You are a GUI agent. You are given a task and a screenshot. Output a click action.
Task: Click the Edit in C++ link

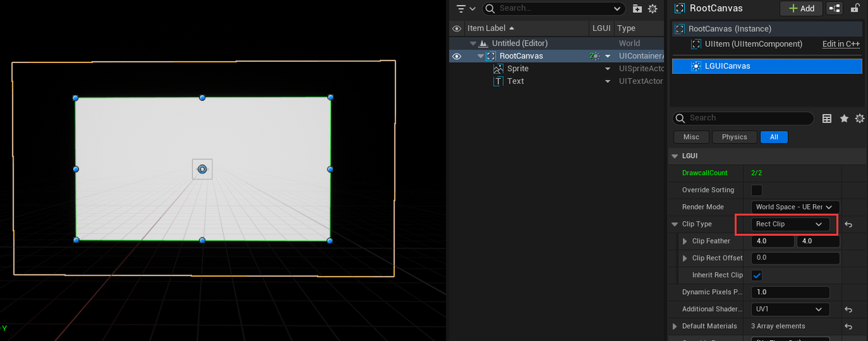[842, 44]
